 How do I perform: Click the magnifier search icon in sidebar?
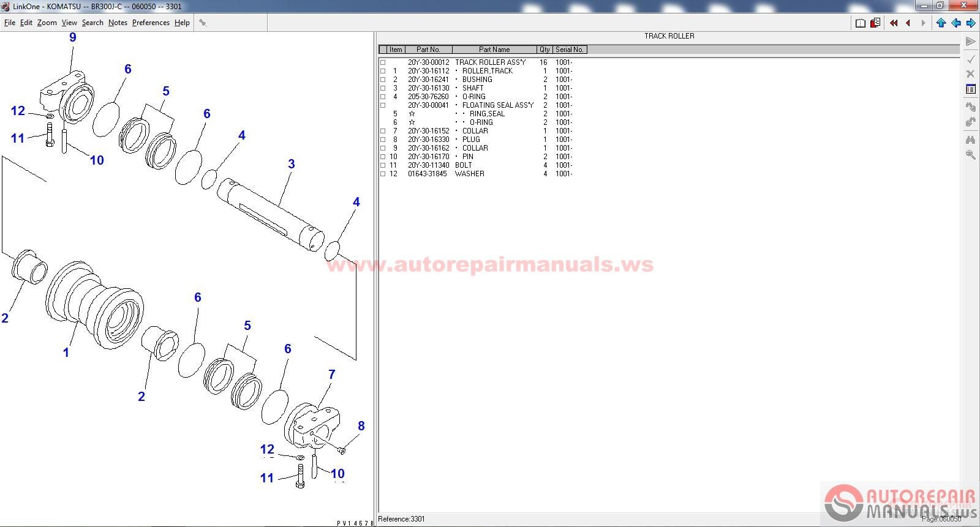tap(970, 155)
